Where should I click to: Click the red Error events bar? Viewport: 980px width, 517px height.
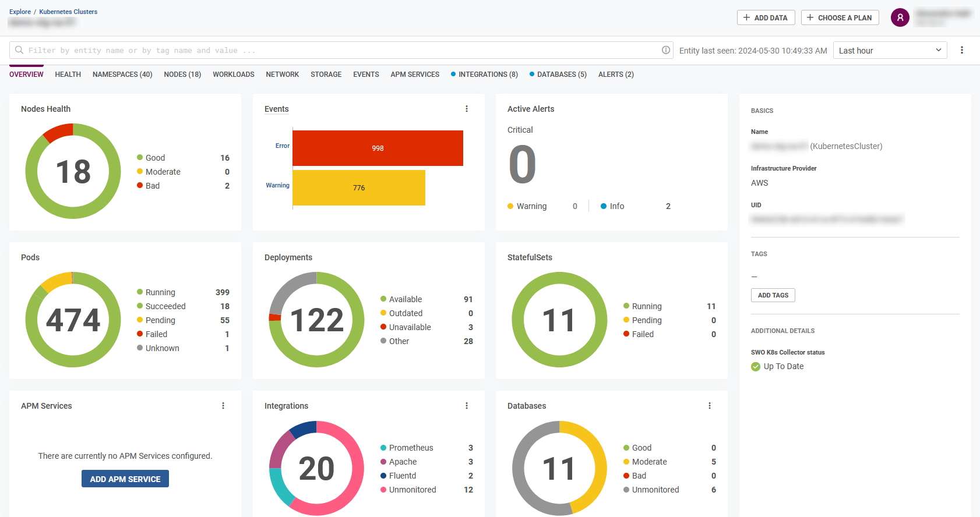(x=378, y=148)
